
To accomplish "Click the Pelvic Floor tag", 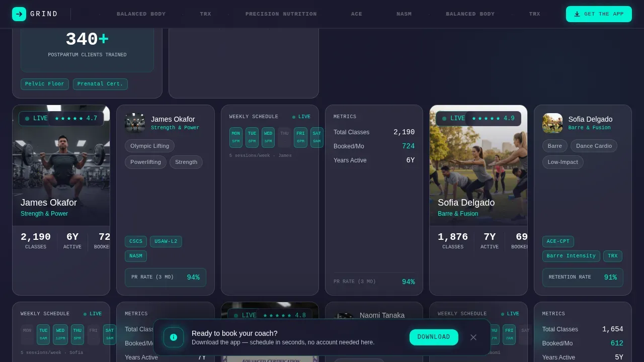I will point(45,84).
